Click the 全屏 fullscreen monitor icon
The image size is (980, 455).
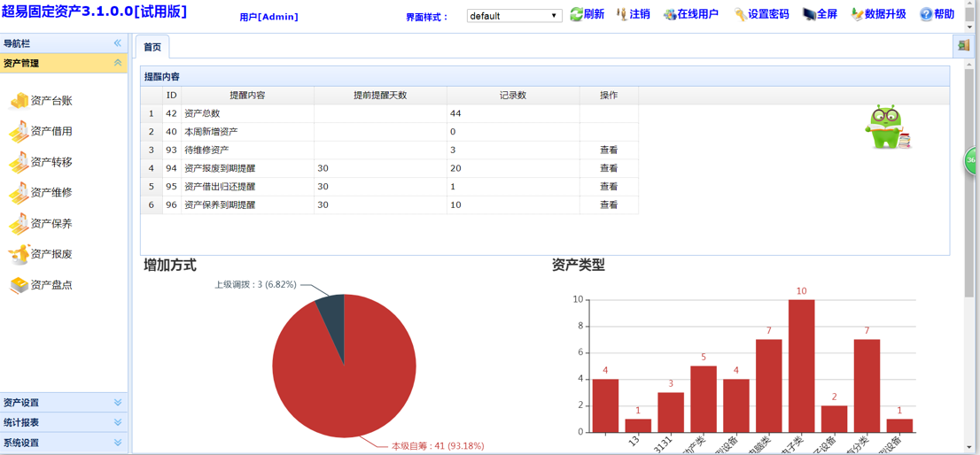(809, 14)
